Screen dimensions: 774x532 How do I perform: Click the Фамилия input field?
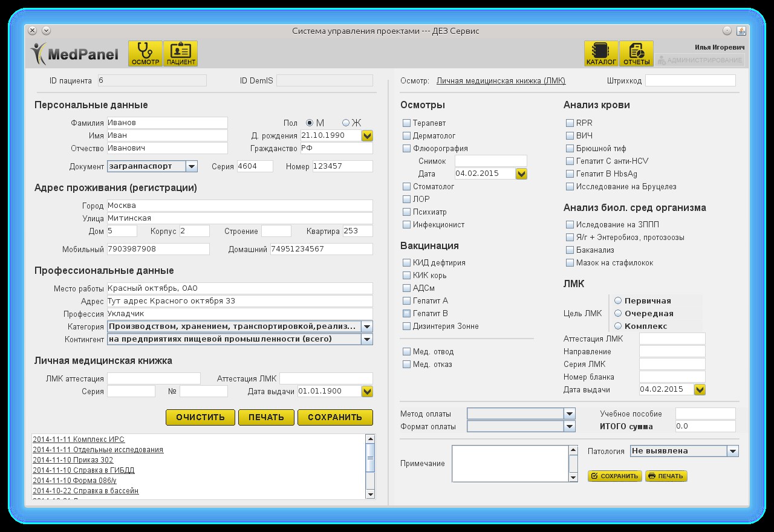[167, 123]
